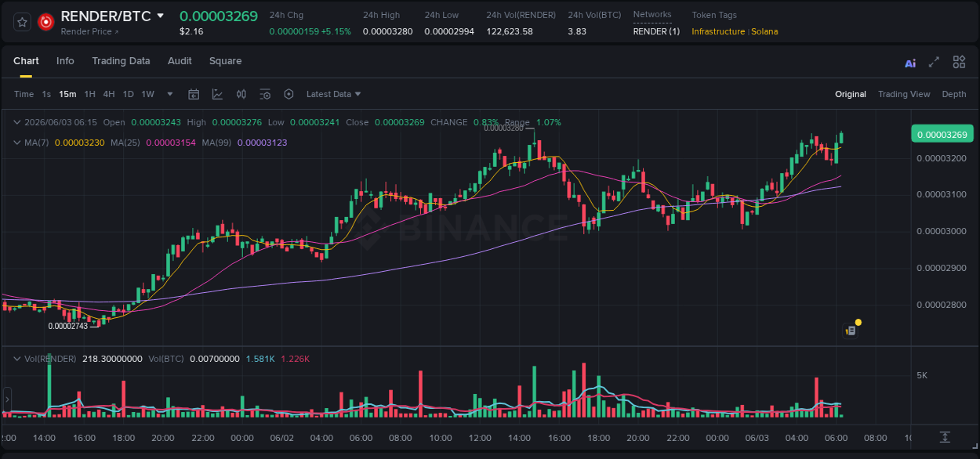980x459 pixels.
Task: Click the $2.16 USD price
Action: coord(191,31)
